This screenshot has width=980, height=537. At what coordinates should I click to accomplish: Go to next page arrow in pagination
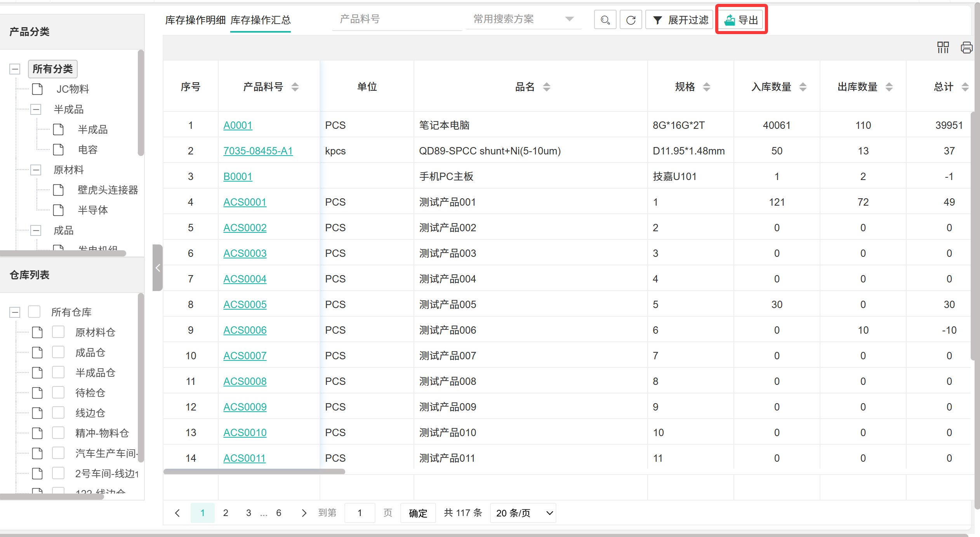click(304, 513)
